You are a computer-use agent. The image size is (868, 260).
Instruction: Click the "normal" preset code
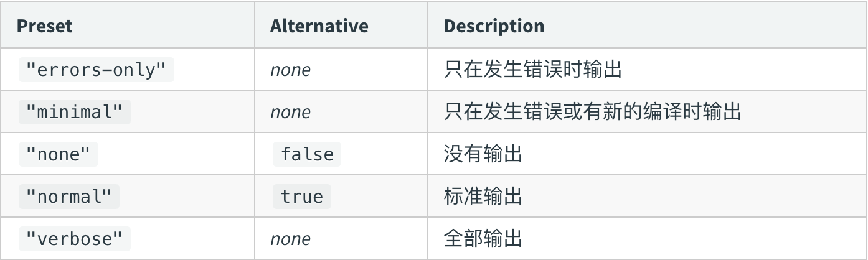[x=68, y=197]
